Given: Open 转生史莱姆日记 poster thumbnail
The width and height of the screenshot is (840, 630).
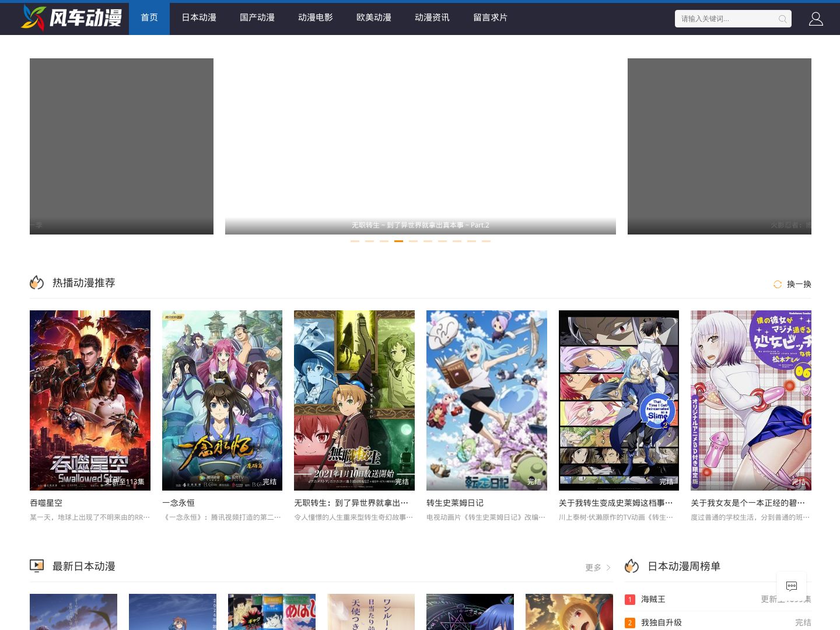Looking at the screenshot, I should (x=487, y=400).
